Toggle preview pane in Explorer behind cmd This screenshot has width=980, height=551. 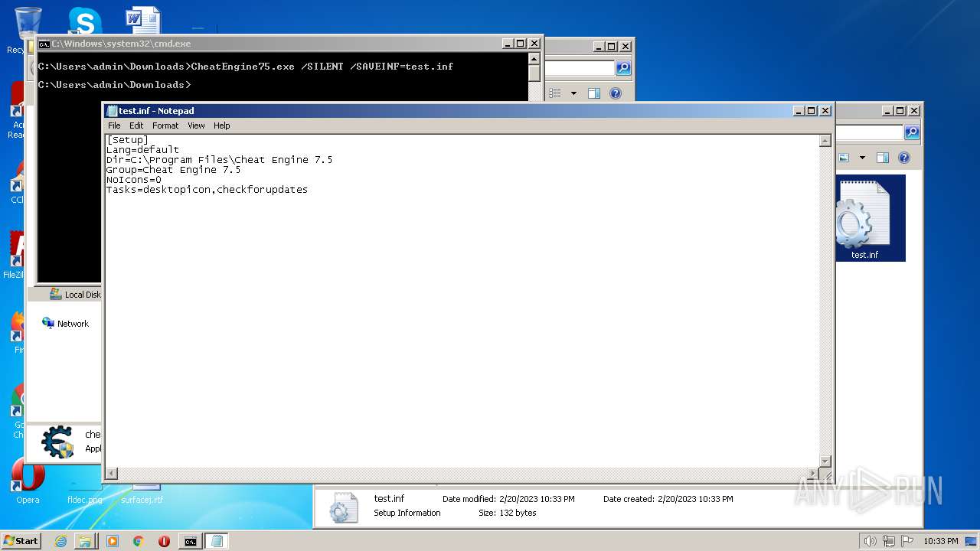(593, 93)
